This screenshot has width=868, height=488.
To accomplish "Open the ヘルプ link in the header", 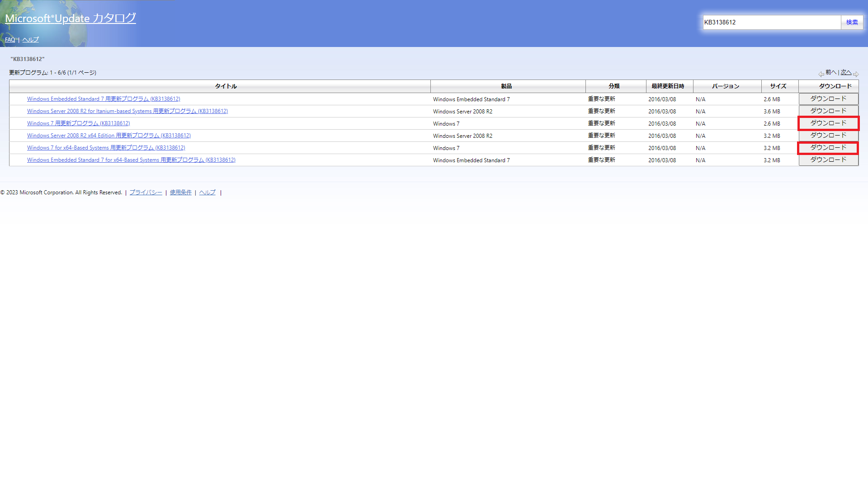I will pyautogui.click(x=31, y=40).
